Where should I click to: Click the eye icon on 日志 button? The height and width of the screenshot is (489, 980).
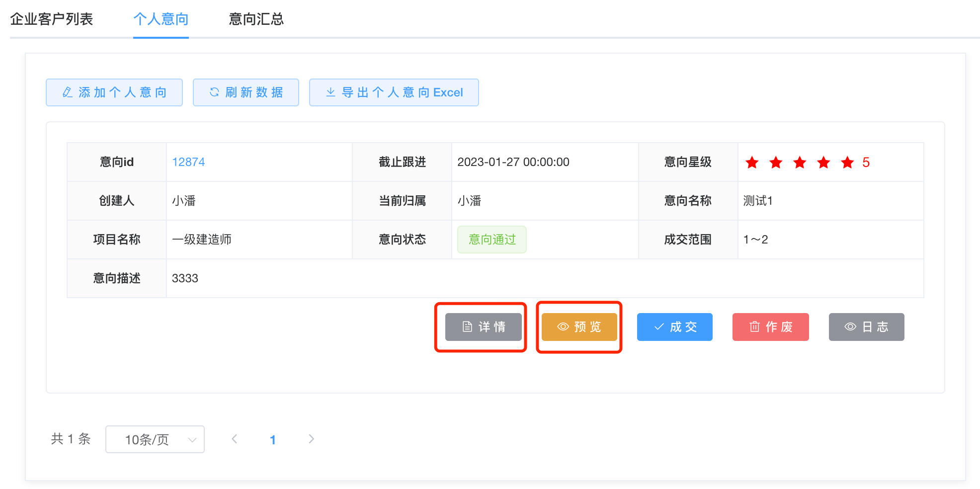click(x=850, y=327)
